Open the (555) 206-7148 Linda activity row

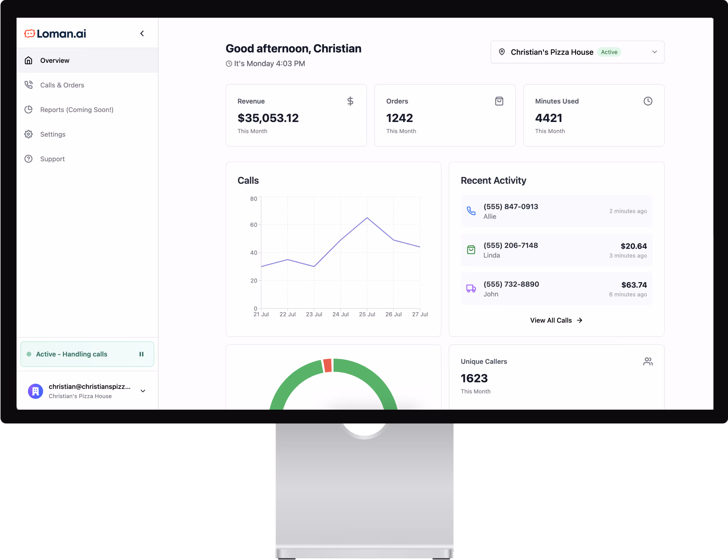pos(557,250)
